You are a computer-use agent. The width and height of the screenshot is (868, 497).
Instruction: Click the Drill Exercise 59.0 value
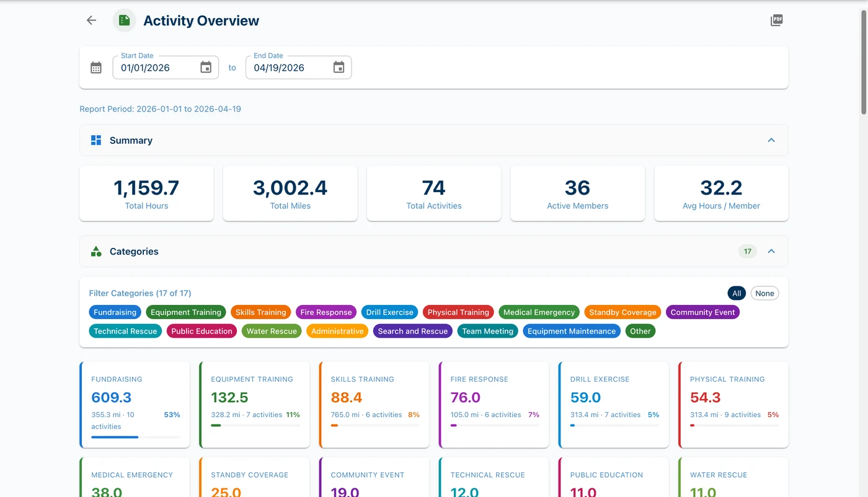[x=586, y=397]
